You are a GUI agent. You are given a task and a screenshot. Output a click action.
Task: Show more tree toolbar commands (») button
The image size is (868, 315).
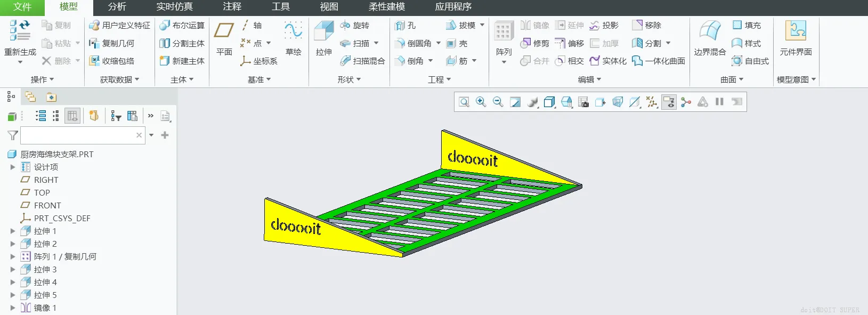coord(151,116)
